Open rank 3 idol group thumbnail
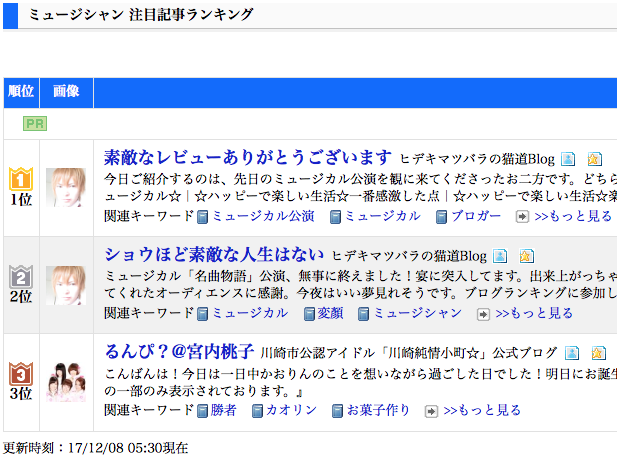Viewport: 617px width, 464px height. click(x=66, y=382)
